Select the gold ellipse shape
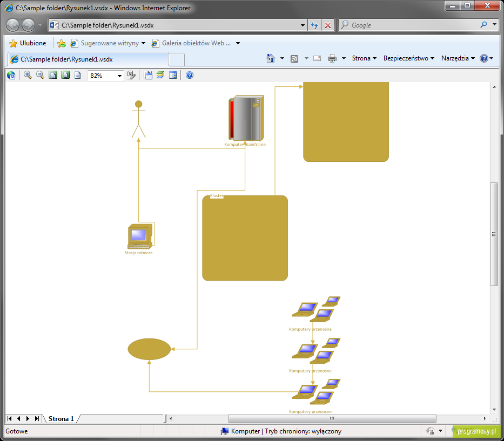Screen dimensions: 504x441 click(149, 349)
